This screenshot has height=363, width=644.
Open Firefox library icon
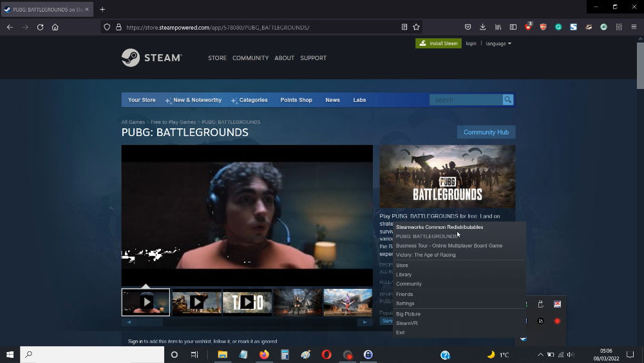[x=498, y=27]
